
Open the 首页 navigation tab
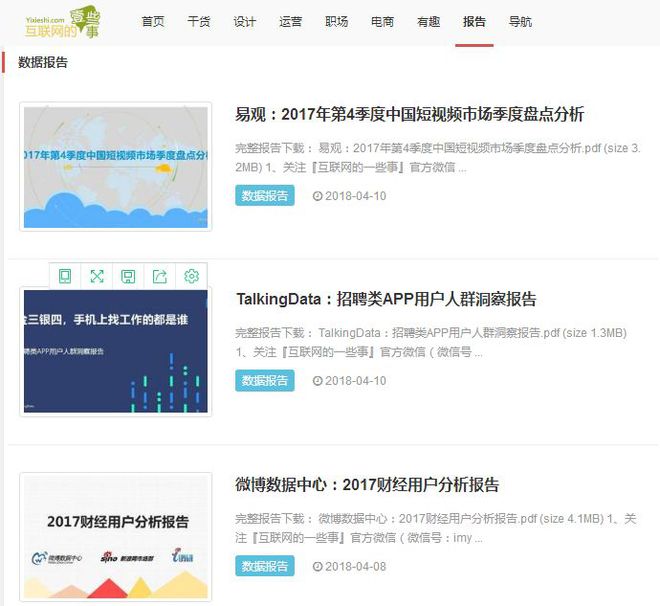(152, 22)
